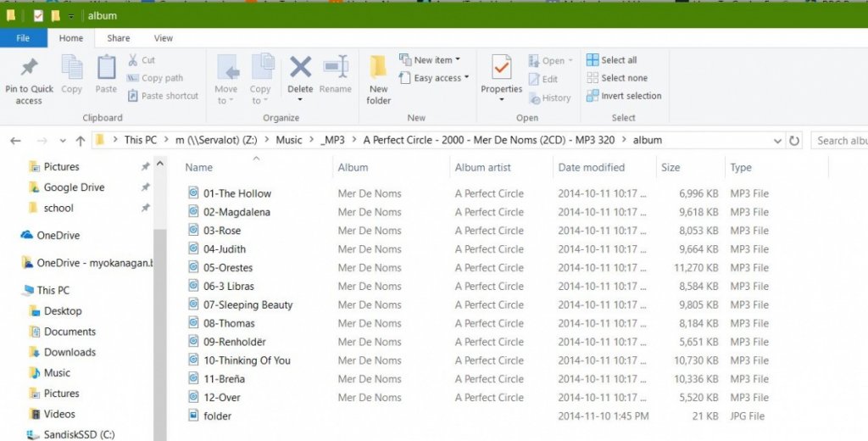Open OneDrive - myokanagan entry
This screenshot has width=868, height=441.
point(86,263)
